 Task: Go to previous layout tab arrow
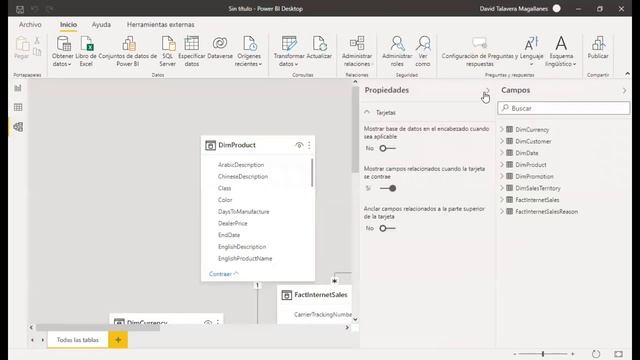coord(32,340)
